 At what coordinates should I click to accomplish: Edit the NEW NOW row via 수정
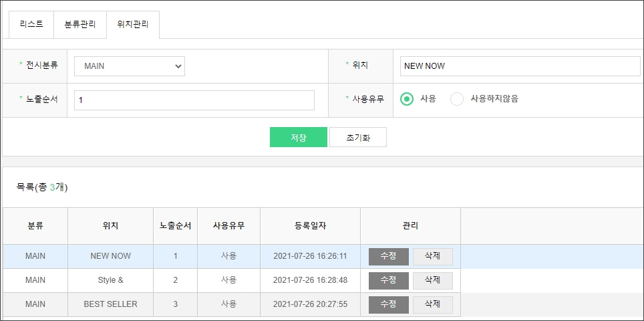pos(388,256)
